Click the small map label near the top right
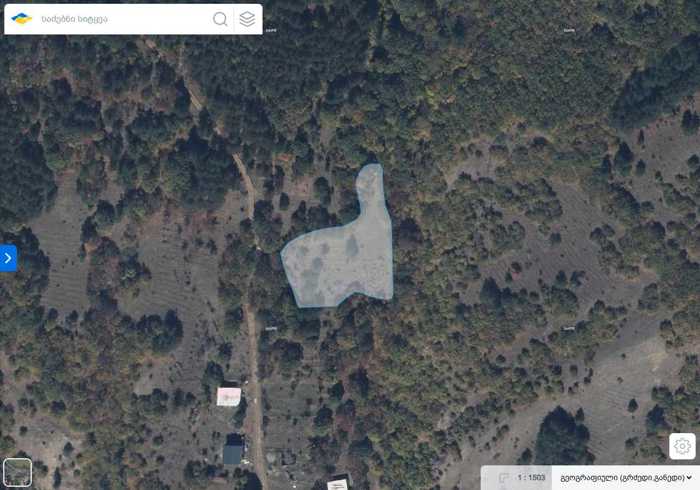Viewport: 700px width, 490px height. (x=569, y=30)
